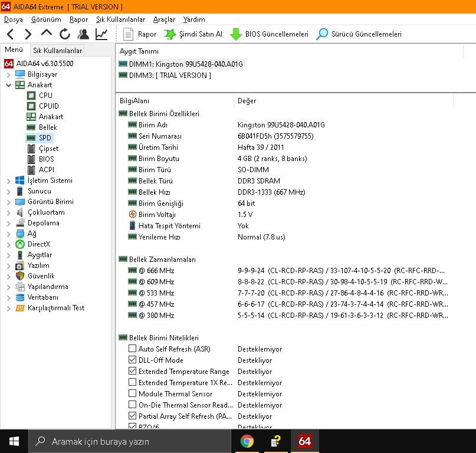The image size is (476, 453).
Task: Select Anakart sub-item motherboard icon
Action: tap(31, 117)
